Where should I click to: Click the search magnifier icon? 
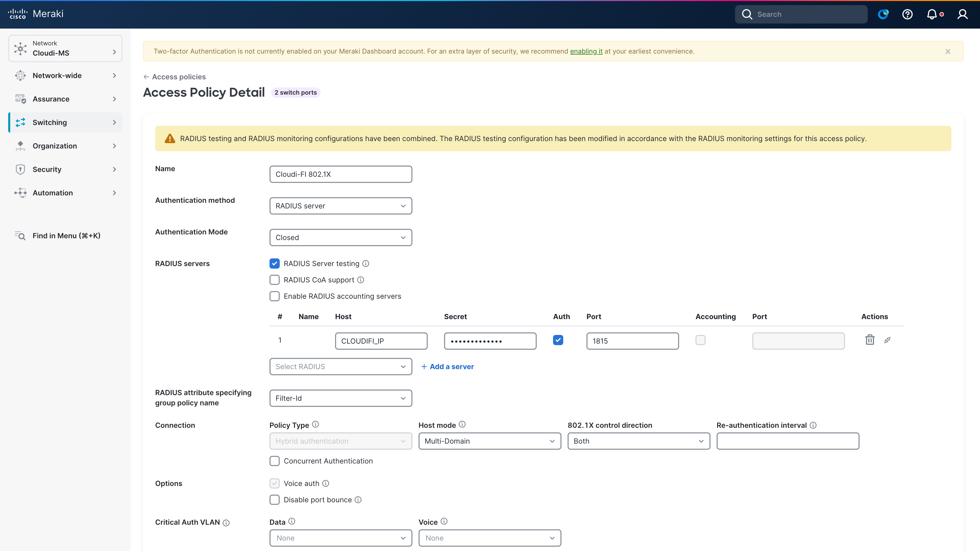pyautogui.click(x=747, y=14)
